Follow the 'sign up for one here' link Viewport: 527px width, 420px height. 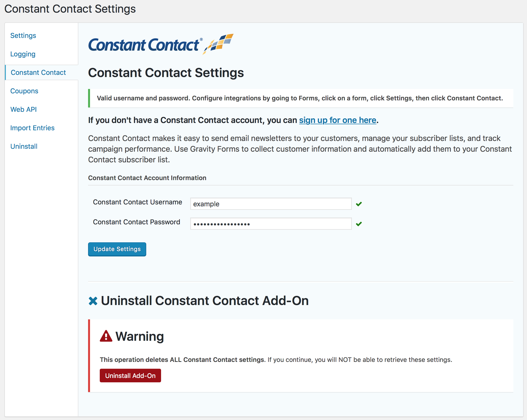click(337, 120)
